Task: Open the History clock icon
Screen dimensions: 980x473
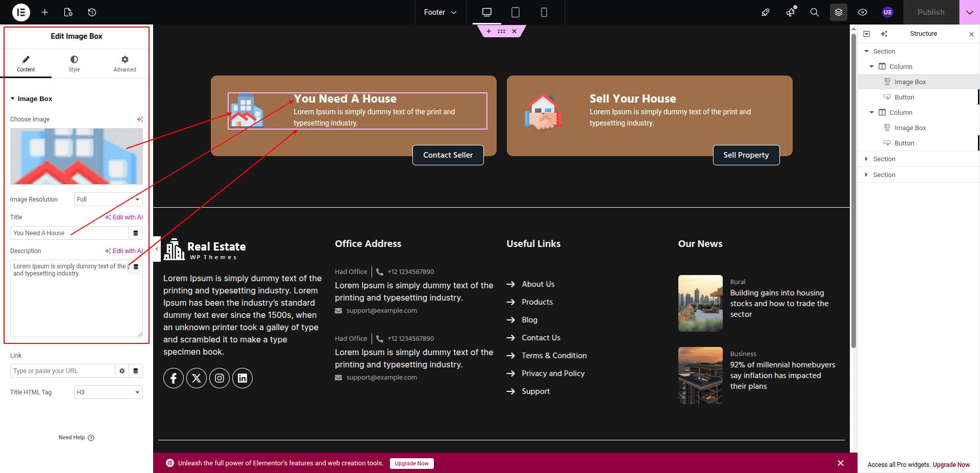Action: (92, 12)
